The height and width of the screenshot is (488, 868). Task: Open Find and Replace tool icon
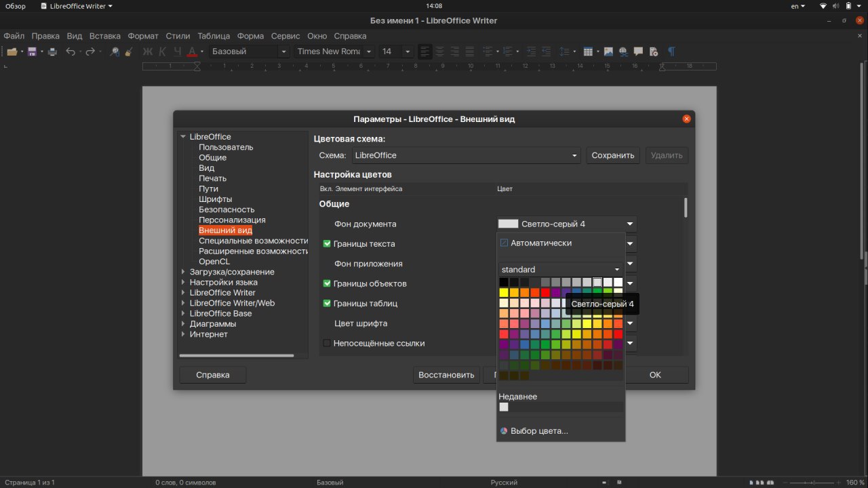[115, 52]
